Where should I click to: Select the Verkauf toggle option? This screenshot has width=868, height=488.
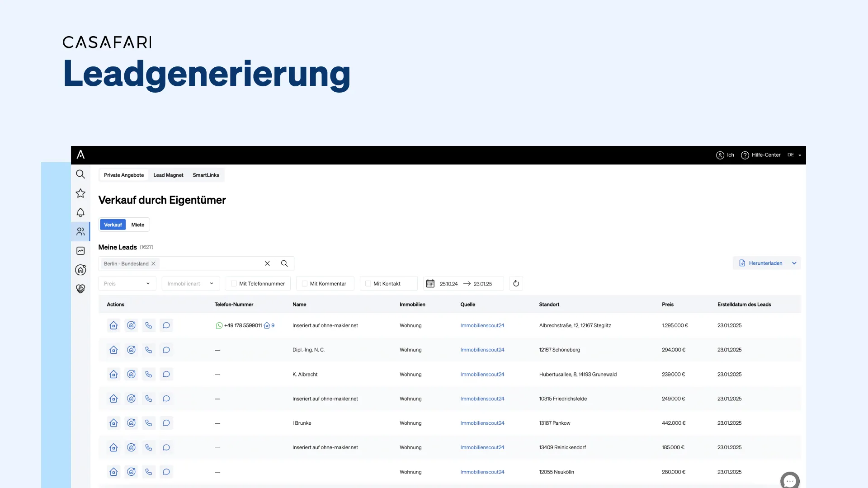coord(113,225)
